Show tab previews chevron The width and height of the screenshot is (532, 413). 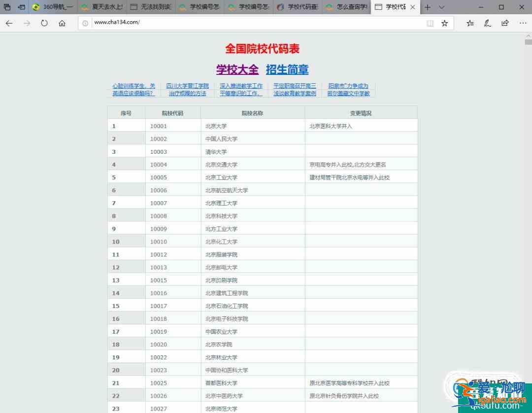pyautogui.click(x=441, y=7)
